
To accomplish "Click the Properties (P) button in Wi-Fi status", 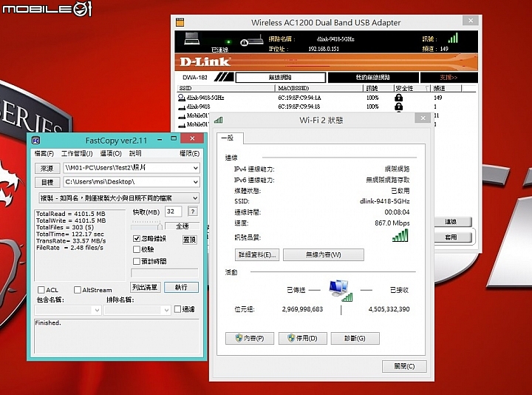I will (x=250, y=338).
